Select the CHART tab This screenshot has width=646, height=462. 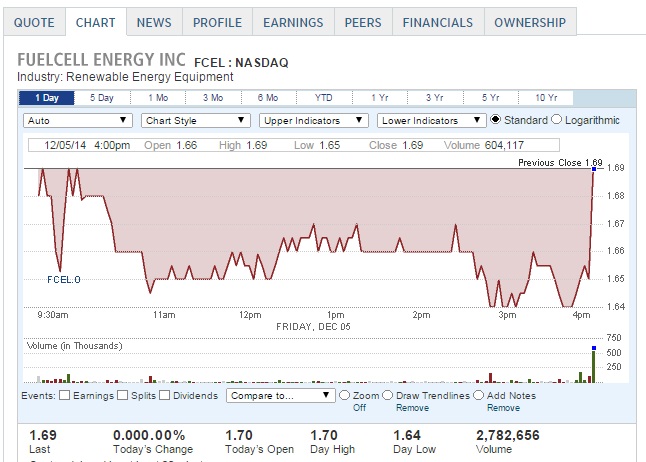click(96, 22)
